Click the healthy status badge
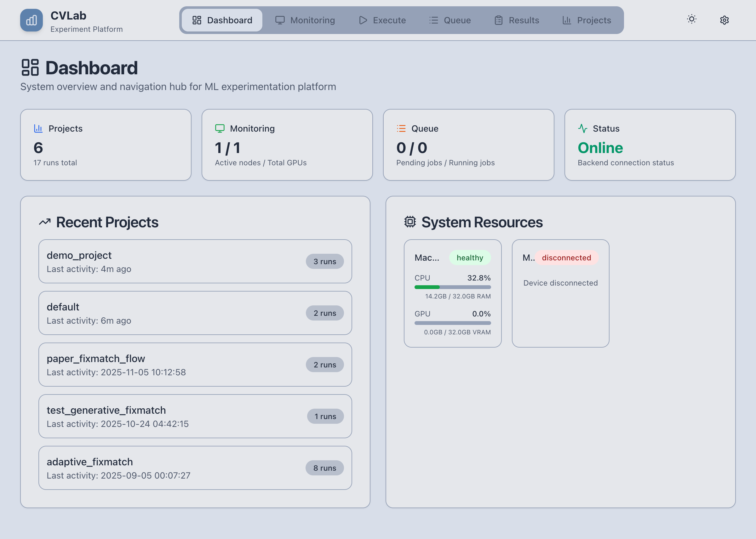The width and height of the screenshot is (756, 539). point(470,258)
